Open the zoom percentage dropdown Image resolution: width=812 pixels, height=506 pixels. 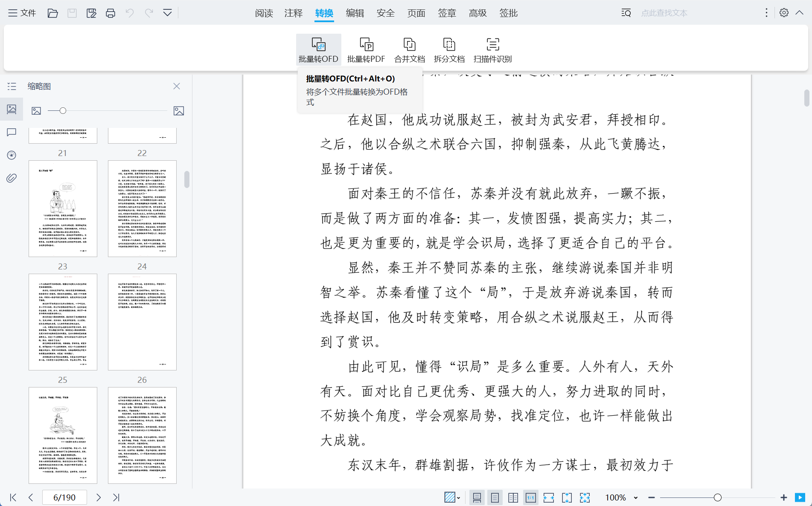pyautogui.click(x=636, y=497)
